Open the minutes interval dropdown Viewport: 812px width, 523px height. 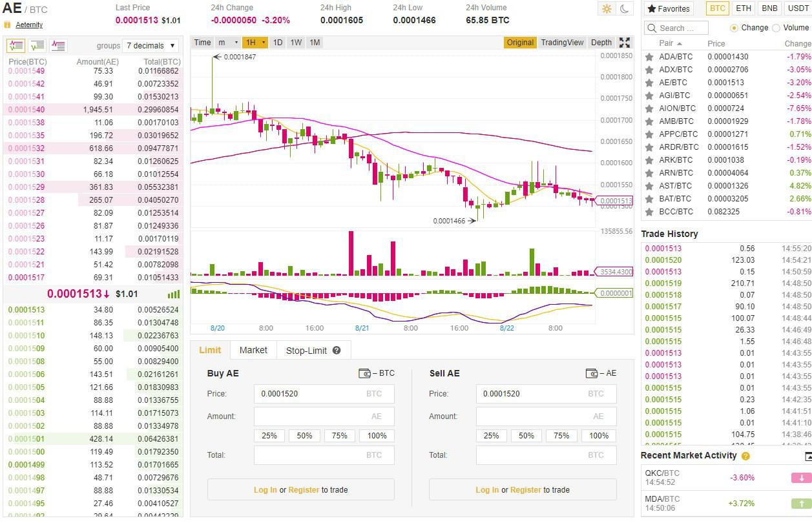pos(227,43)
